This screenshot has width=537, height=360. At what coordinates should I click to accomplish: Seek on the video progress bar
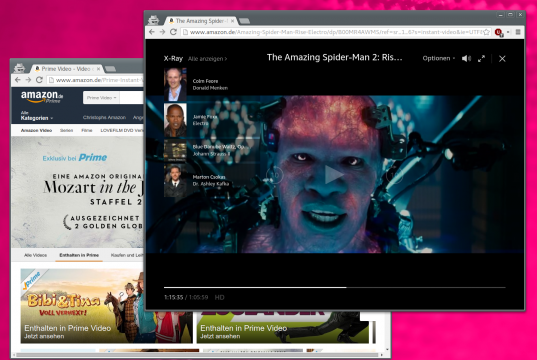click(x=335, y=287)
